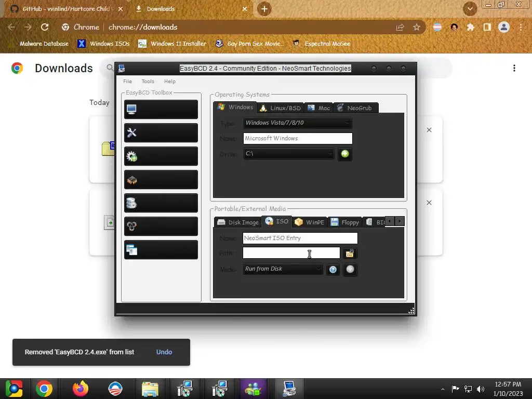Close the GitHub browser tab
The height and width of the screenshot is (399, 532).
[x=121, y=9]
